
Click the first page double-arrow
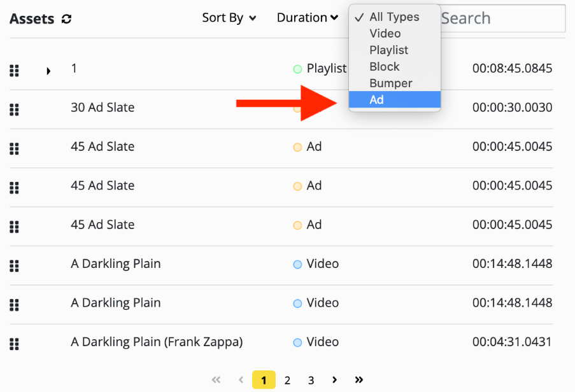tap(216, 380)
